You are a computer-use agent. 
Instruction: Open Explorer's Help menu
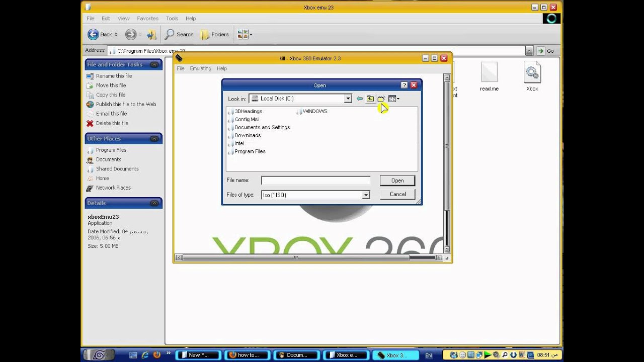point(191,19)
